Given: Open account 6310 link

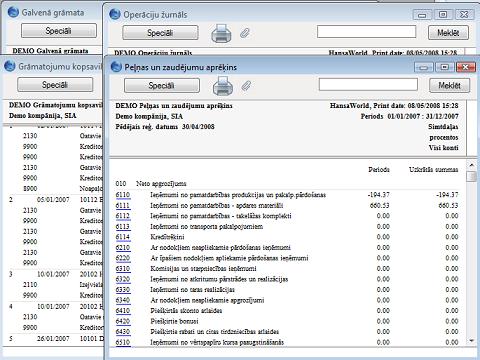Looking at the screenshot, I should pyautogui.click(x=123, y=269).
